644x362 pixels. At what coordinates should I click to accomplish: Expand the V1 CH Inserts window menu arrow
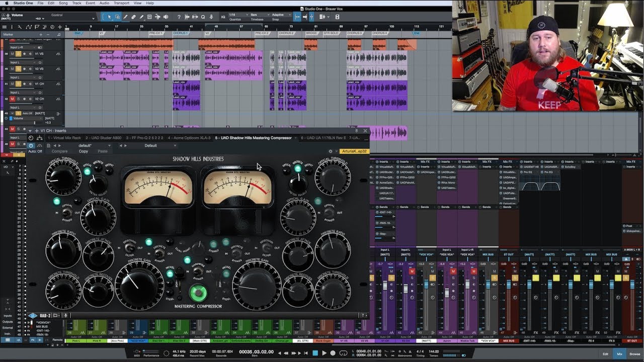tap(30, 130)
